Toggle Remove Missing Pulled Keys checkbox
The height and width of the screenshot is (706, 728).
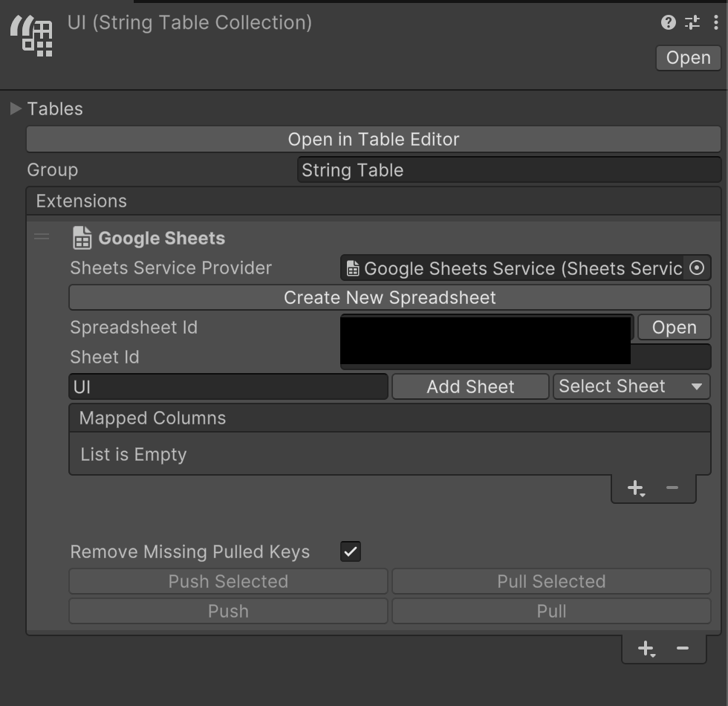coord(351,551)
